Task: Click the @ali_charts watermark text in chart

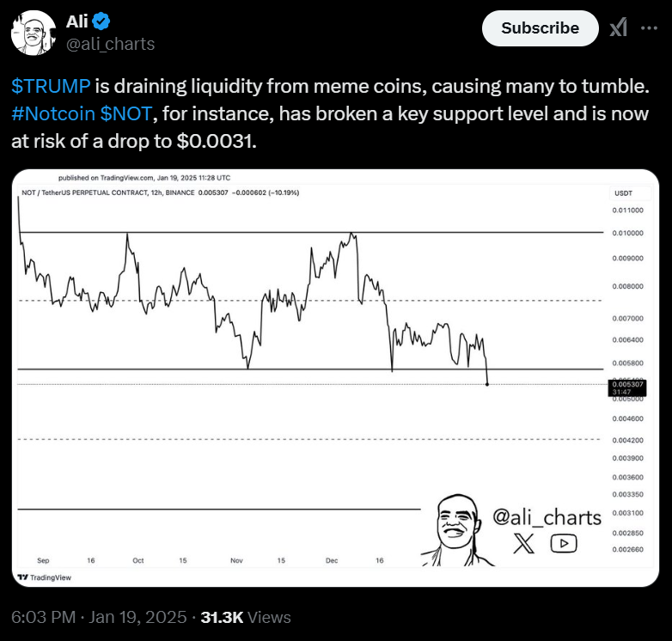Action: [547, 517]
